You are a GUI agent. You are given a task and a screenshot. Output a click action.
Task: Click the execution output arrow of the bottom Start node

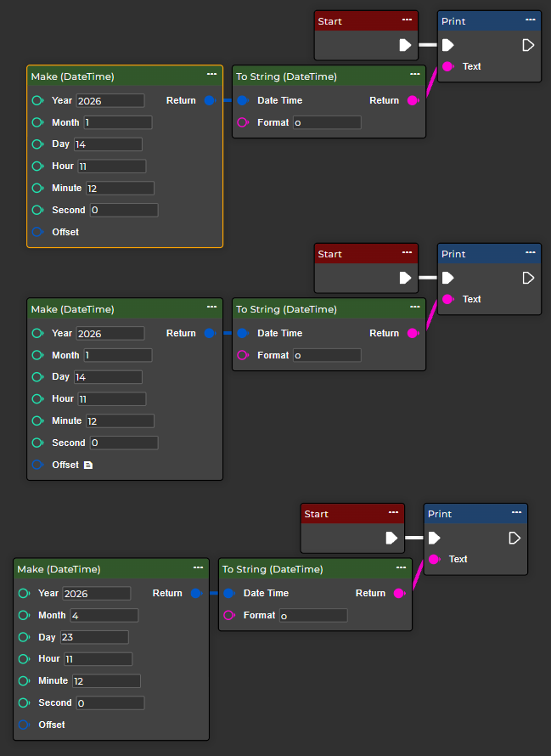click(x=391, y=538)
